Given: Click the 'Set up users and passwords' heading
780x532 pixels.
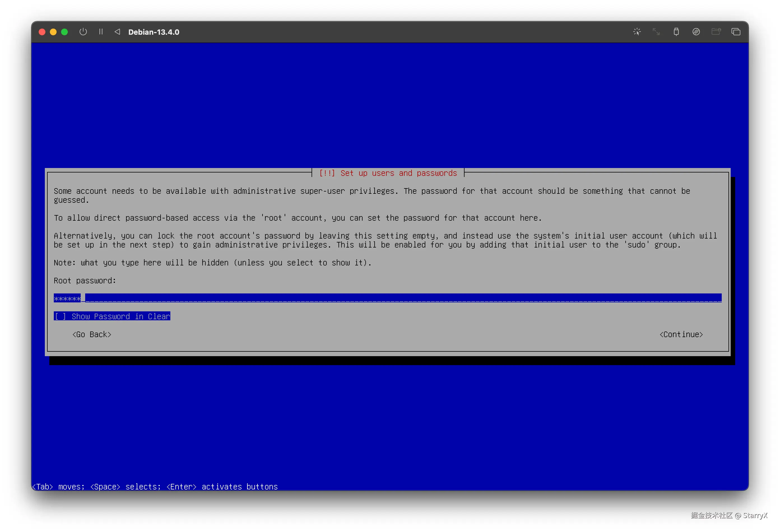Looking at the screenshot, I should [388, 173].
